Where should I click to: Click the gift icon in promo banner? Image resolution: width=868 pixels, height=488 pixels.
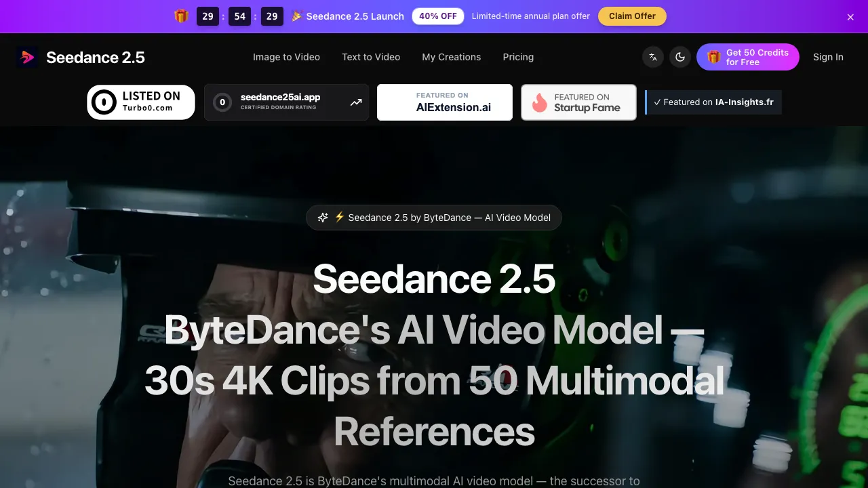(181, 16)
